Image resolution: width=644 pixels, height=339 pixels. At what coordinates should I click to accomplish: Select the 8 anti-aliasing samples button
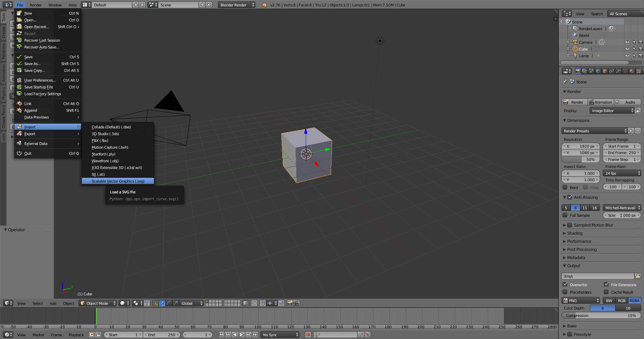[576, 208]
